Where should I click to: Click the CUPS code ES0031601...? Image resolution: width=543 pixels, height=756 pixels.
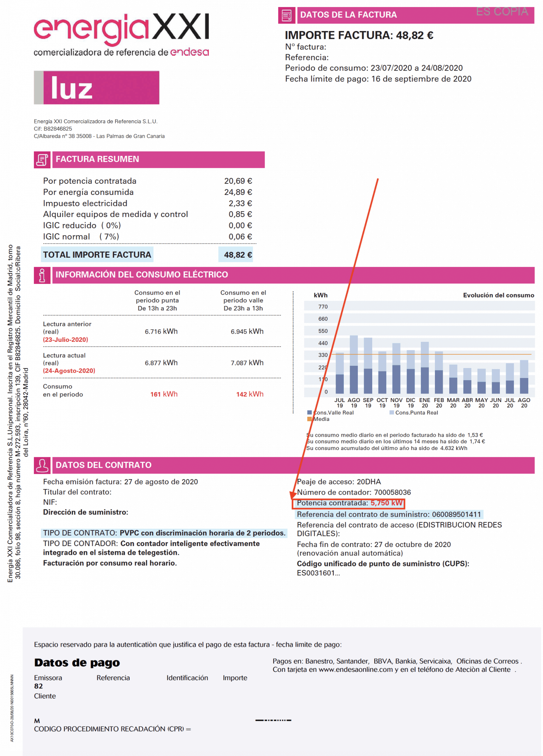click(319, 573)
